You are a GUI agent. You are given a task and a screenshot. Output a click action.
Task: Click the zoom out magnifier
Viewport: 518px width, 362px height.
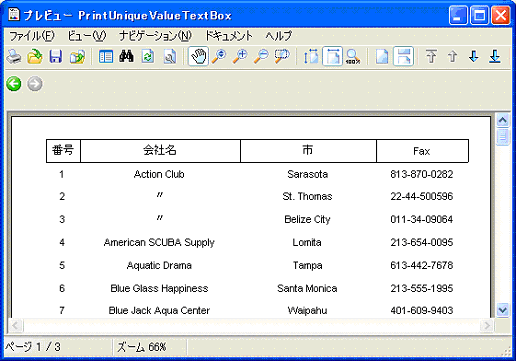261,56
